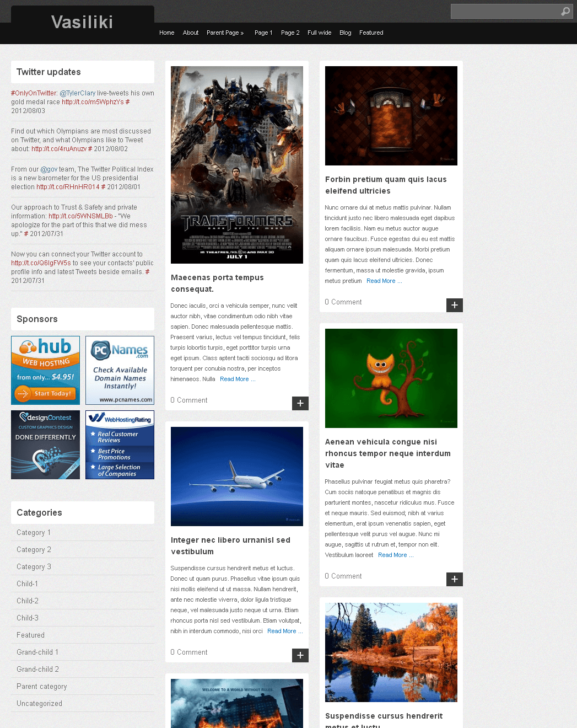Image resolution: width=577 pixels, height=728 pixels.
Task: Open the Child-1 category
Action: point(28,584)
